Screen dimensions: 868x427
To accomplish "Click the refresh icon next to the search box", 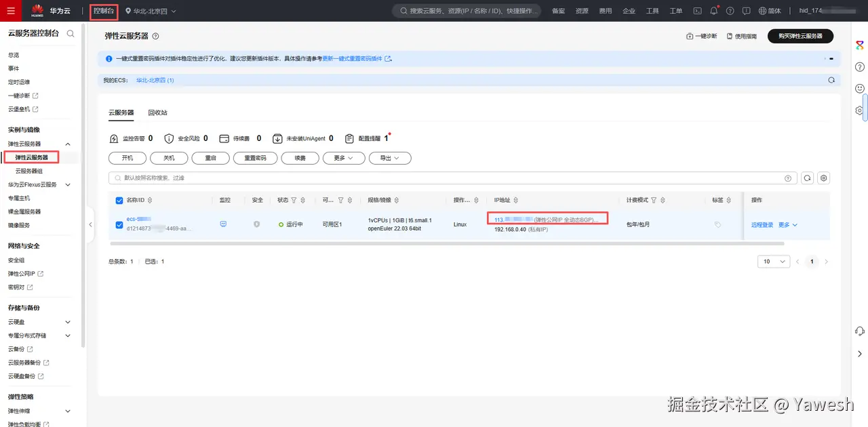I will point(807,178).
